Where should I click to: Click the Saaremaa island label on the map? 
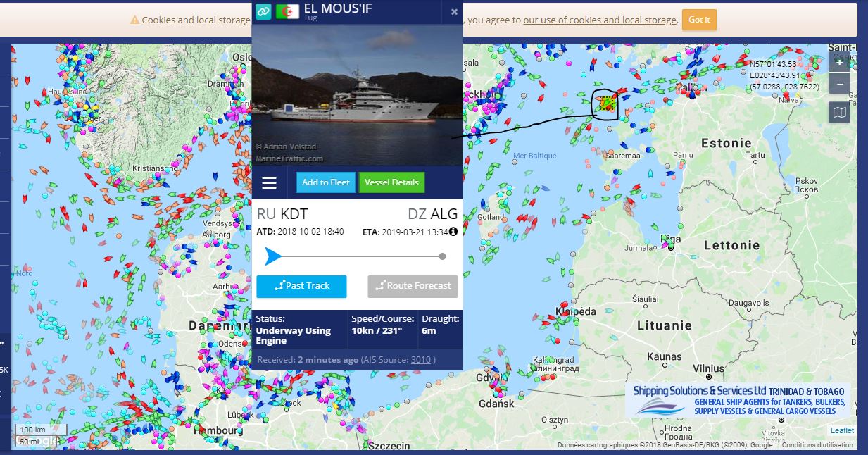click(623, 154)
